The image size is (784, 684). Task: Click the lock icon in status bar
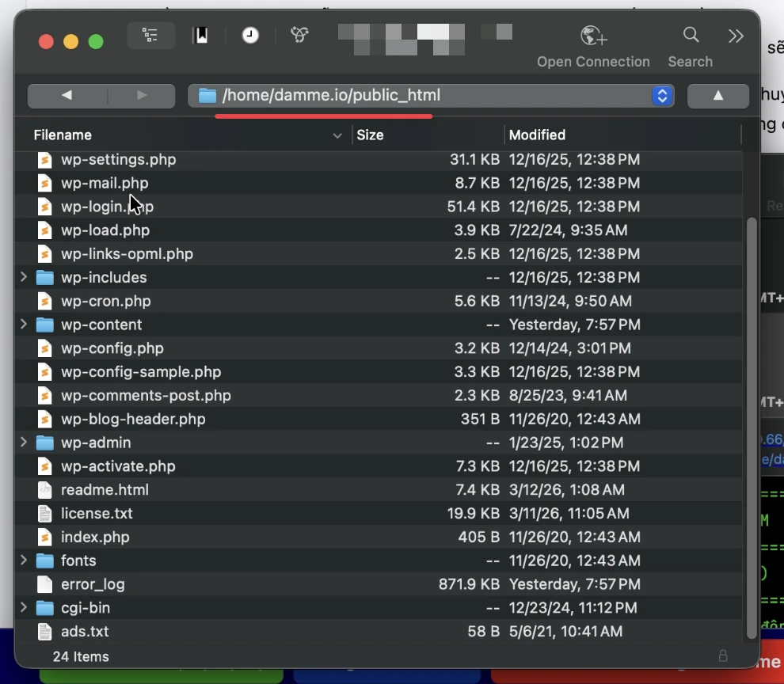pyautogui.click(x=722, y=655)
